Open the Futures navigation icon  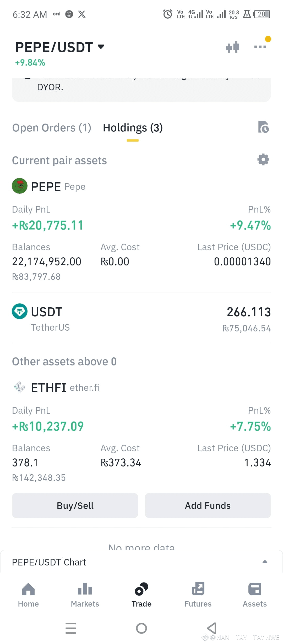(x=198, y=589)
